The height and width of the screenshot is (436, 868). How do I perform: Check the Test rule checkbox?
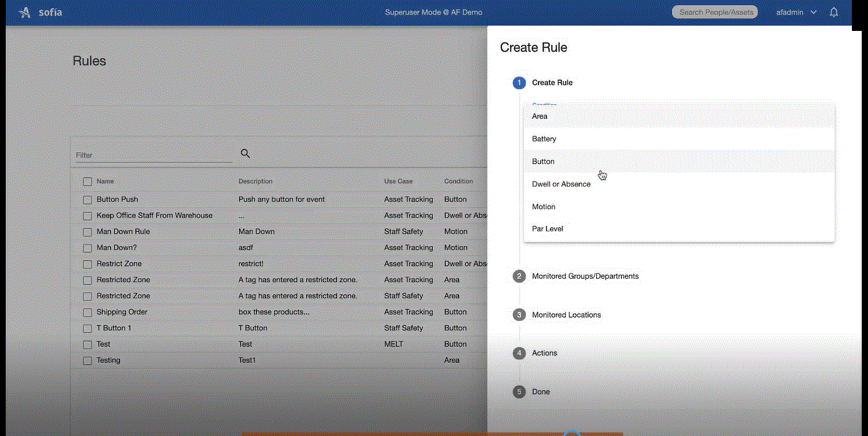pyautogui.click(x=87, y=345)
